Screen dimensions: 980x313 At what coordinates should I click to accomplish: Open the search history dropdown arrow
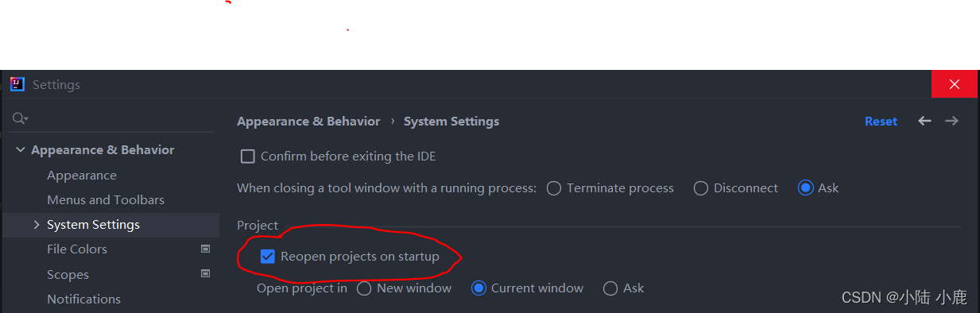point(26,119)
